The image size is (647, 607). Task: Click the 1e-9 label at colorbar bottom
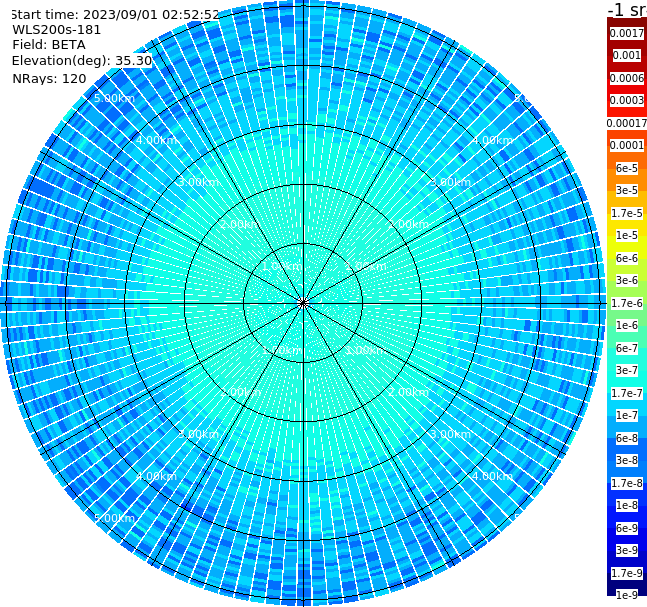click(x=627, y=595)
